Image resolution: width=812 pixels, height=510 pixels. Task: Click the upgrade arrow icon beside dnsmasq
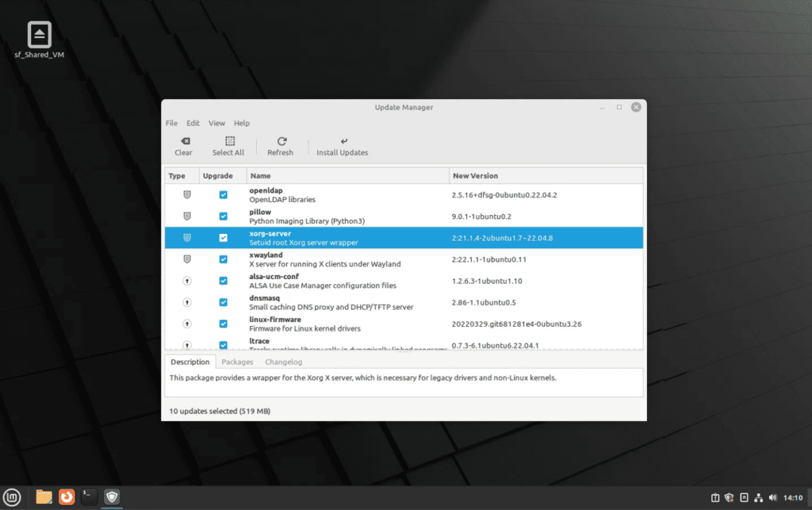(187, 302)
